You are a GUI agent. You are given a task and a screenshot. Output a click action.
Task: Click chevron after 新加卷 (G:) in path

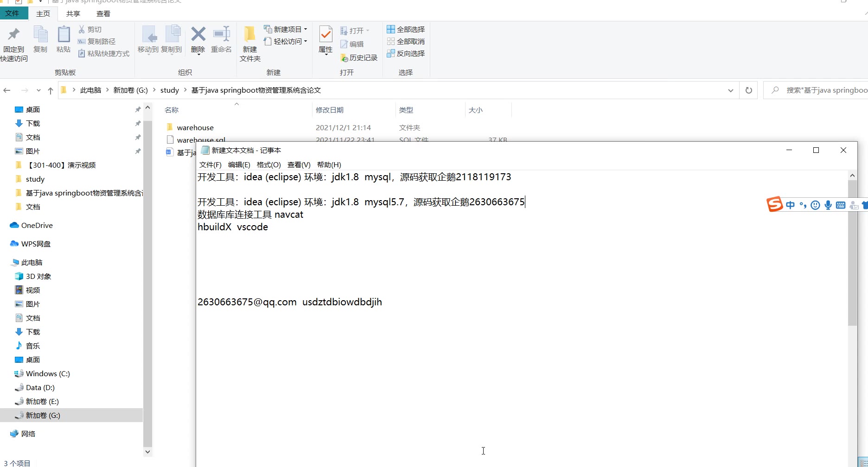[154, 90]
